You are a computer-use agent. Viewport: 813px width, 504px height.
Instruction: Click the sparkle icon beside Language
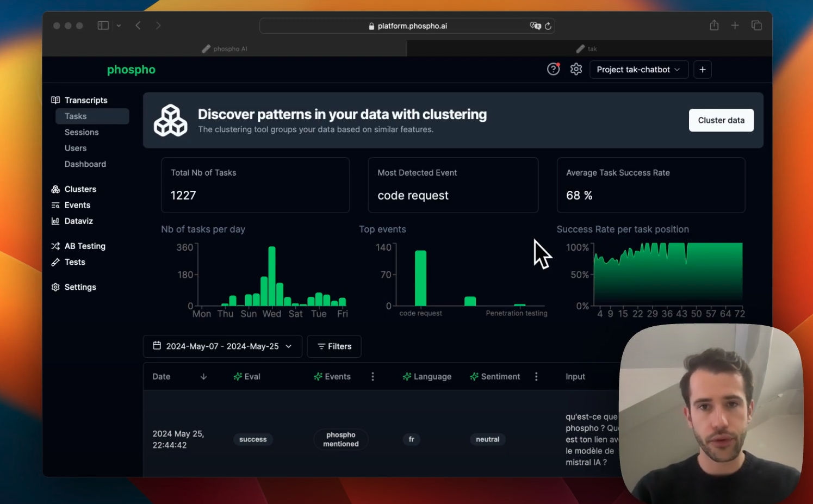(x=407, y=376)
